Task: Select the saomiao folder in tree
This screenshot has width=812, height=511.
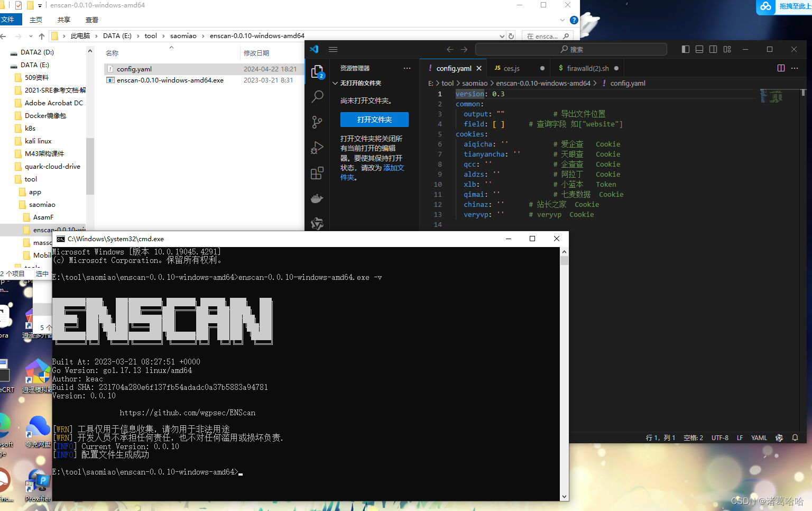Action: (42, 205)
